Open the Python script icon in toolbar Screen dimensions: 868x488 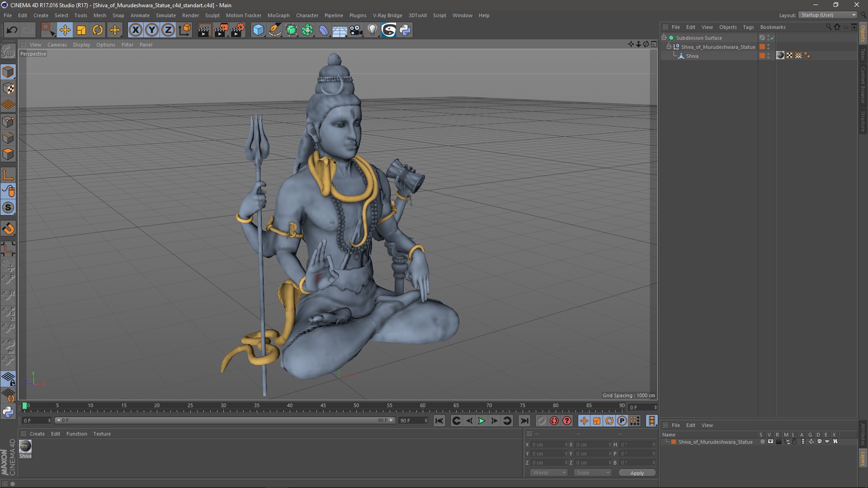(405, 30)
